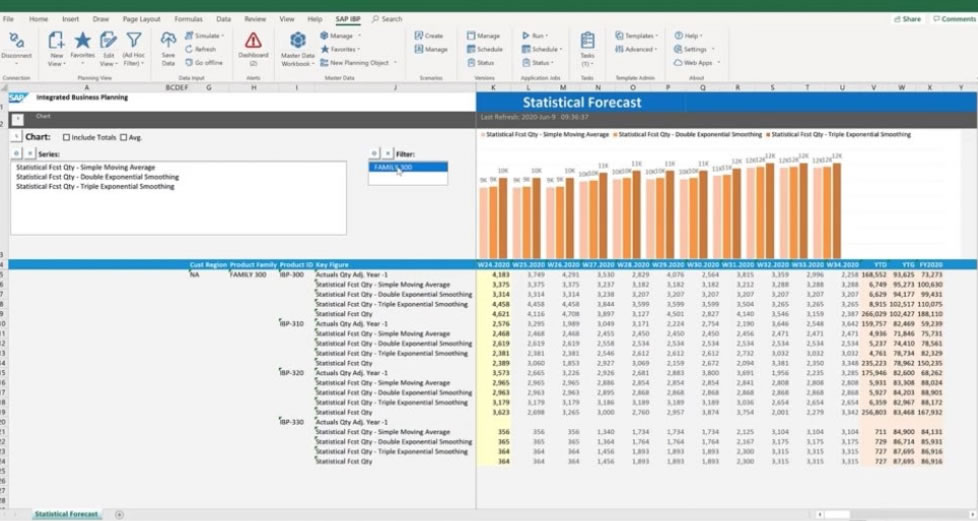This screenshot has width=978, height=521.
Task: Open the Advanced dropdown in Template Admin
Action: pos(635,49)
